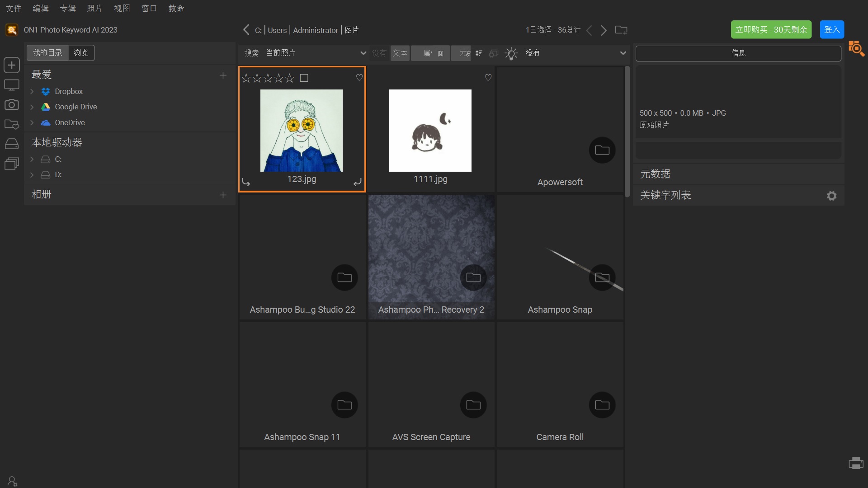Open the albums stack icon in left sidebar
This screenshot has width=868, height=488.
point(12,163)
